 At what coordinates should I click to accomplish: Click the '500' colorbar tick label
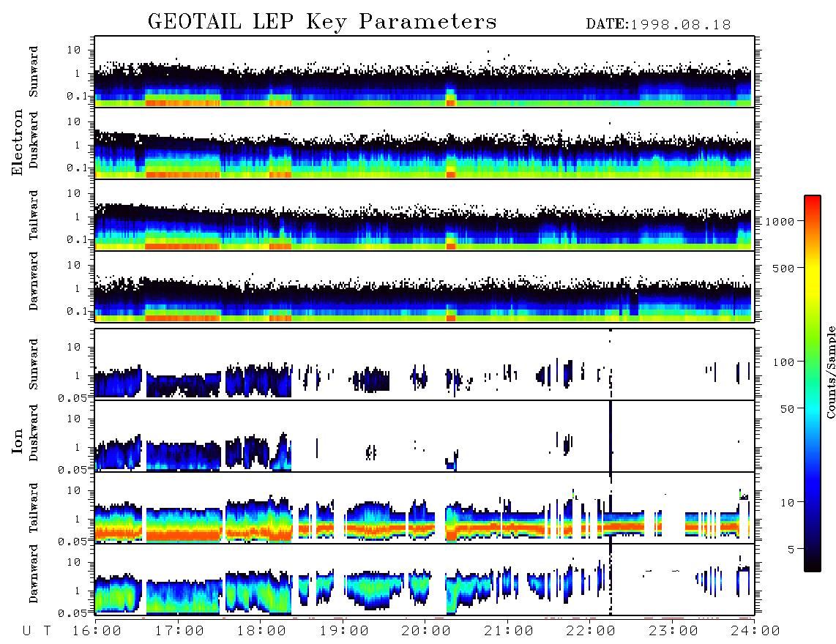point(784,268)
